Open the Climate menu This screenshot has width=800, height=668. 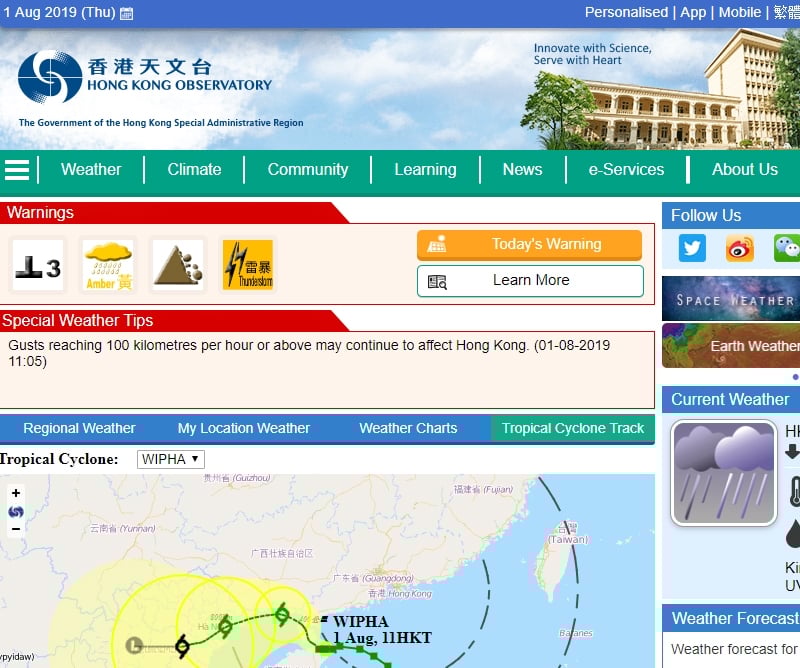[194, 169]
